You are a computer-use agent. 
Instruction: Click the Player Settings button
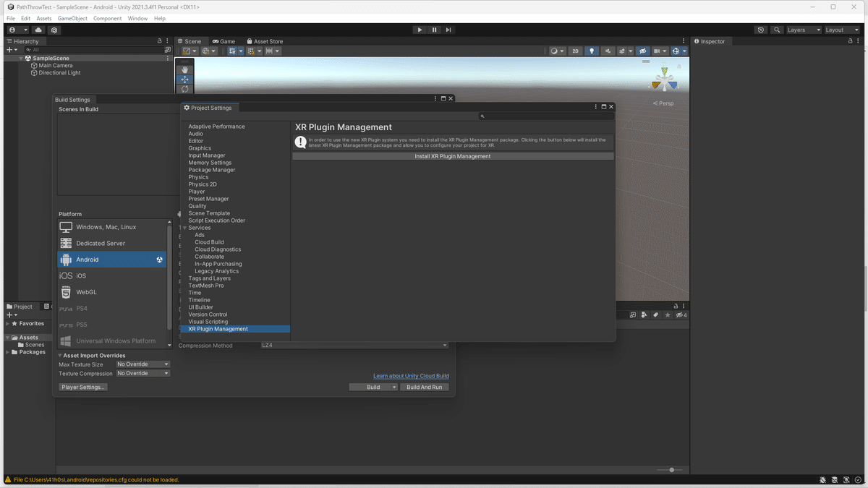pyautogui.click(x=83, y=388)
